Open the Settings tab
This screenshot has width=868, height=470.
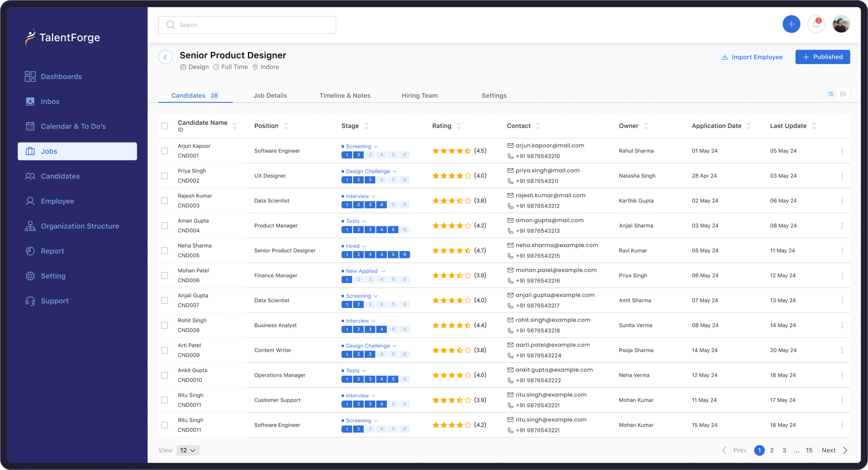494,96
